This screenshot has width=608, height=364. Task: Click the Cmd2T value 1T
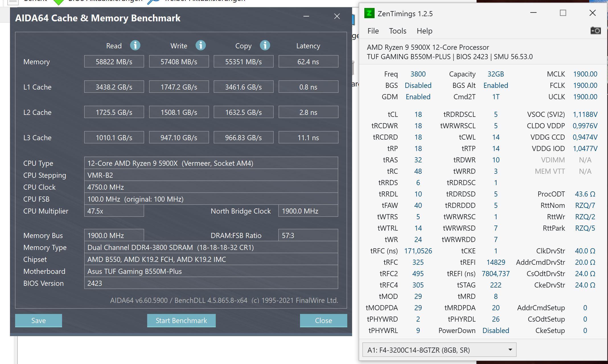pyautogui.click(x=496, y=97)
